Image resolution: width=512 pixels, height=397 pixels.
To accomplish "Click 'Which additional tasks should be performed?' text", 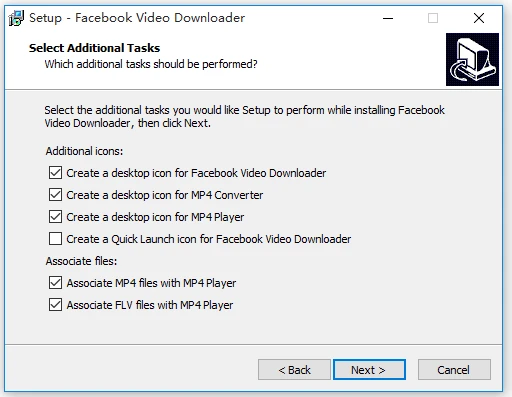I will click(x=151, y=64).
